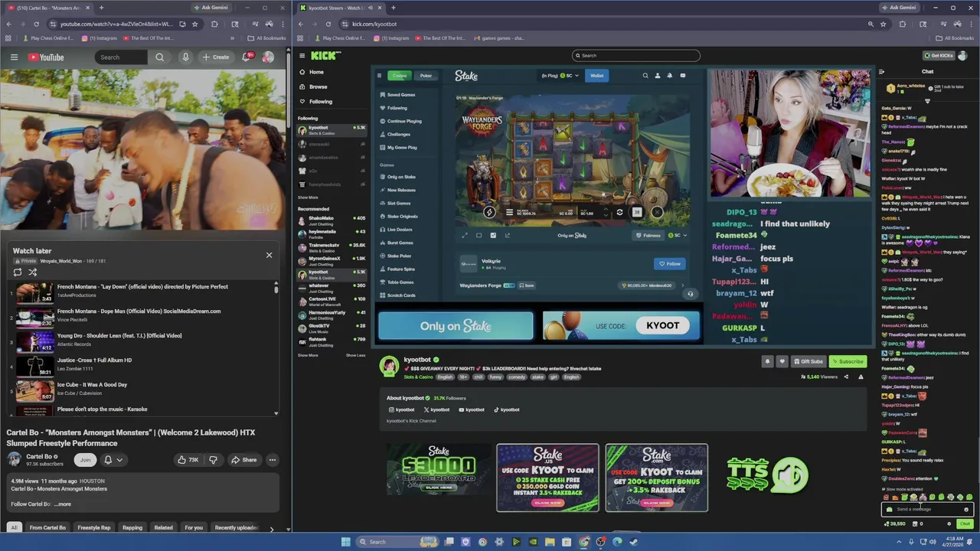
Task: Click the YouTube logo
Action: [46, 57]
